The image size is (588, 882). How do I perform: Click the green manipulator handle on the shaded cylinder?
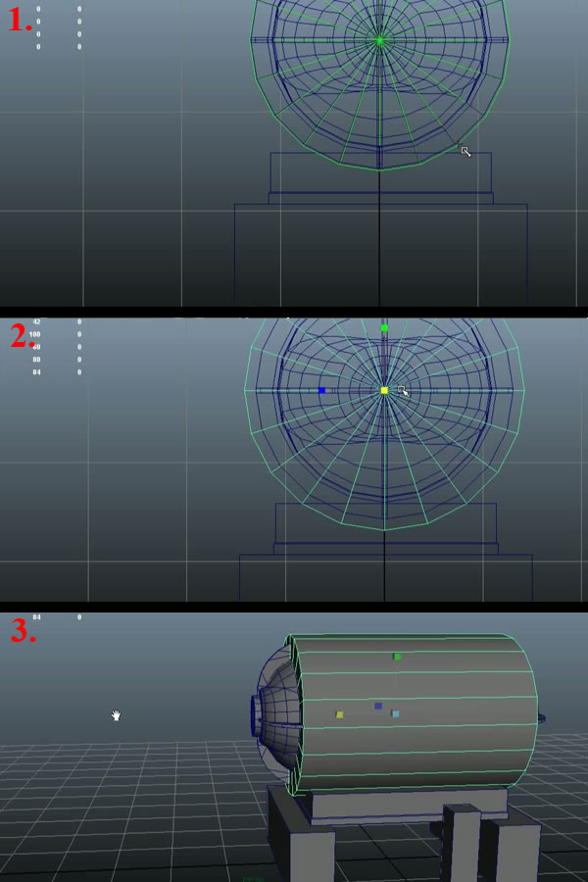point(397,657)
